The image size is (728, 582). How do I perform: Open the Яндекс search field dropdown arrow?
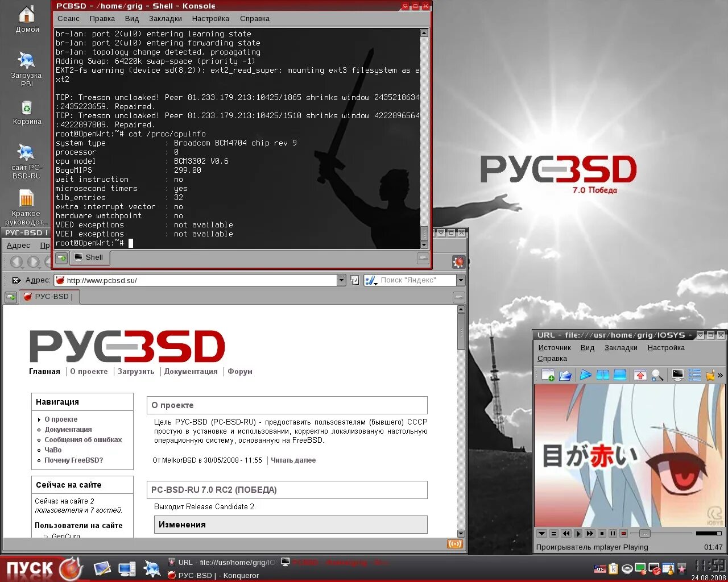pyautogui.click(x=461, y=280)
